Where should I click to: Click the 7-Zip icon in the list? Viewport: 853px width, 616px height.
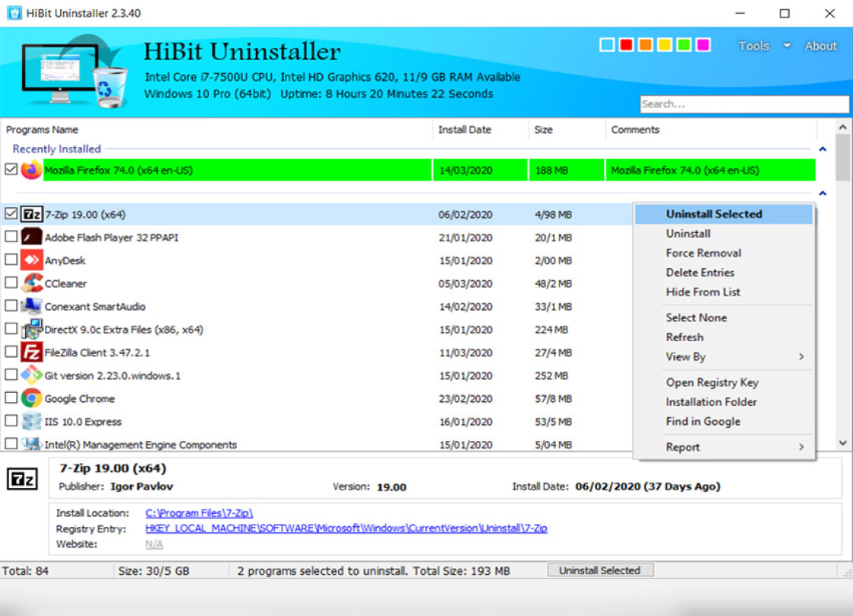point(31,214)
